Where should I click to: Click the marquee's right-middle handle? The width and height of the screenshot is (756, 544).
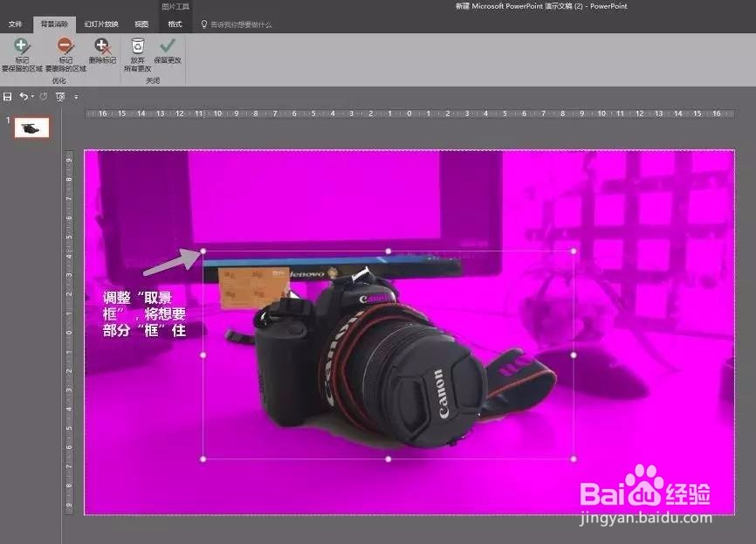[x=574, y=355]
